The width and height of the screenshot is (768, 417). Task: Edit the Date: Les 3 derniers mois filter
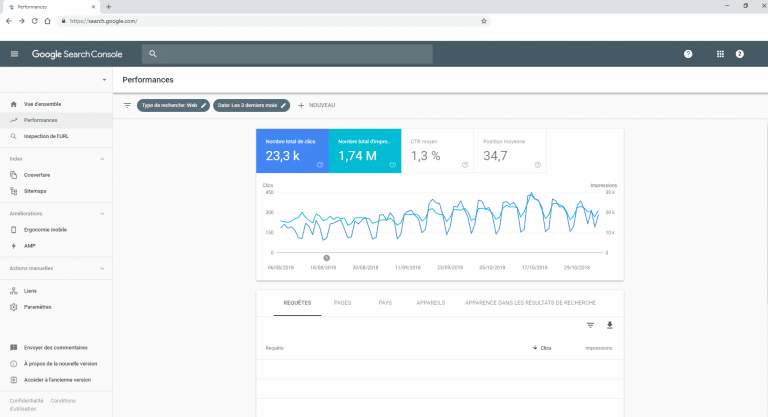click(x=251, y=105)
